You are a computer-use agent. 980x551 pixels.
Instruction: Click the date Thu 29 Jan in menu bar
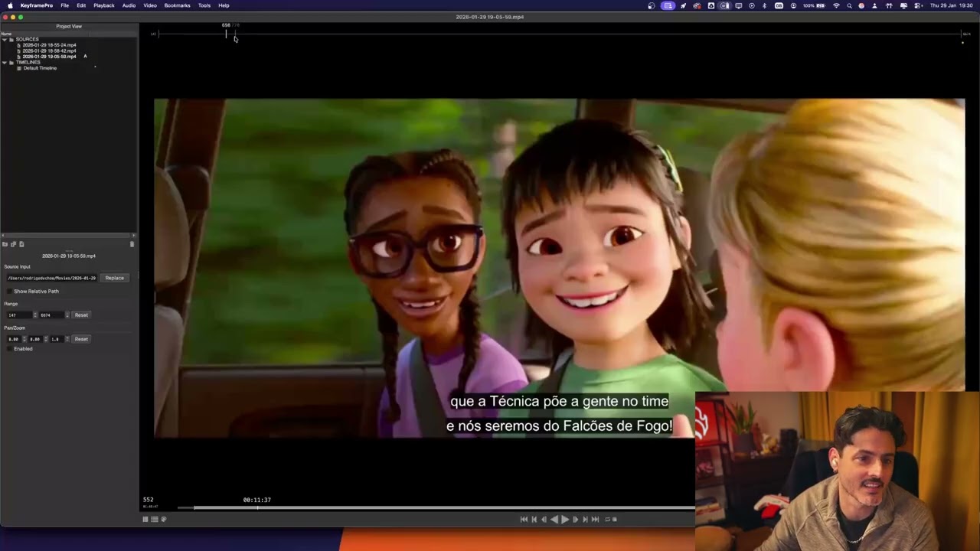pyautogui.click(x=944, y=5)
